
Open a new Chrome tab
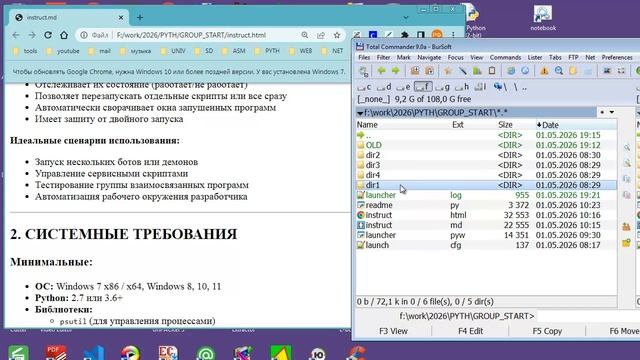coord(140,18)
